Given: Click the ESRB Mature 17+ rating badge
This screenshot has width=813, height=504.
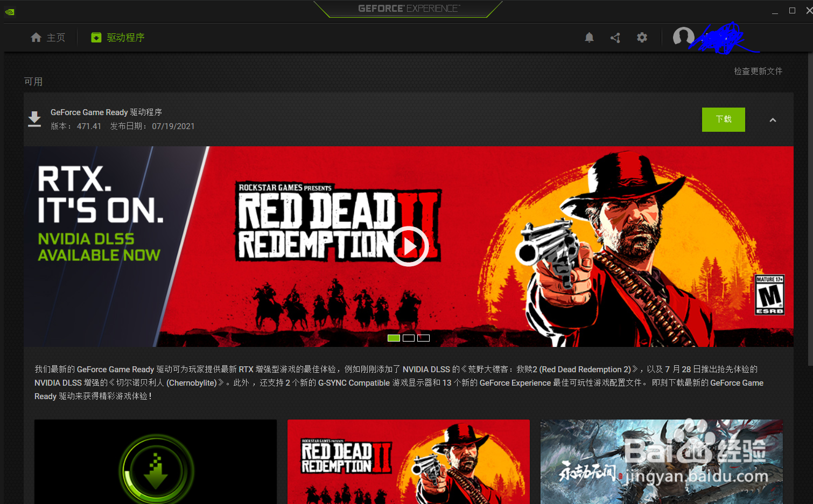Looking at the screenshot, I should coord(769,295).
